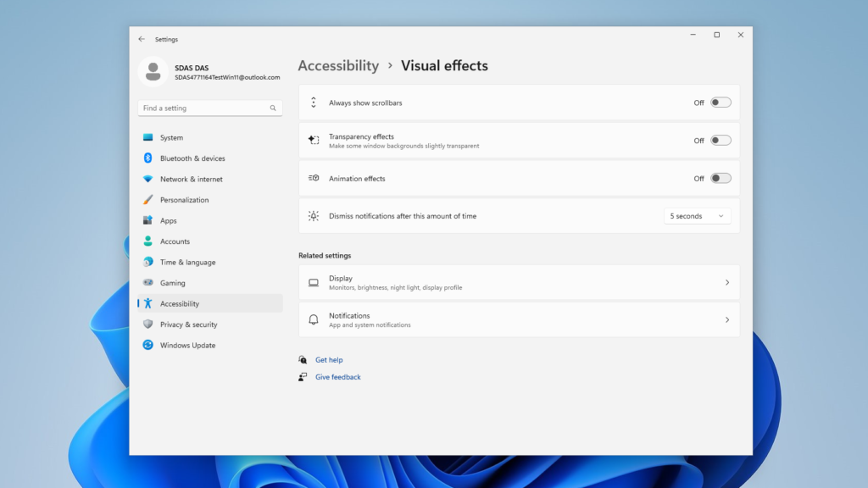Select Apps label in the sidebar
Image resolution: width=868 pixels, height=488 pixels.
pos(169,221)
